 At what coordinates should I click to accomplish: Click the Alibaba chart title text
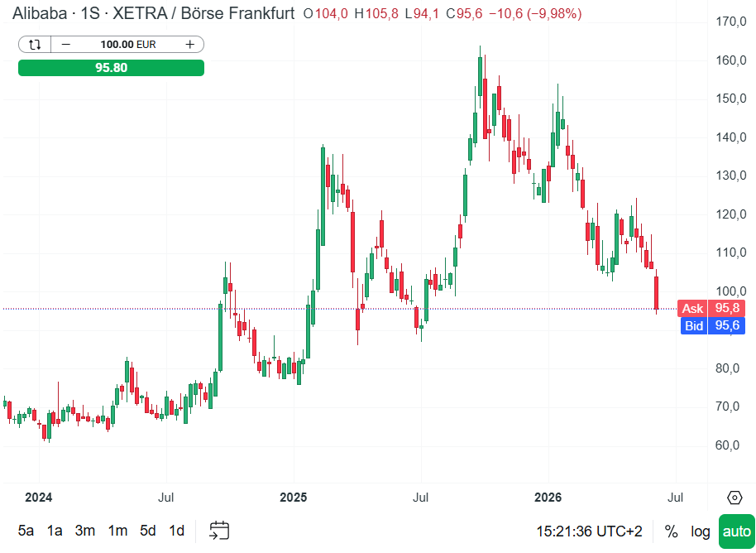pyautogui.click(x=40, y=13)
